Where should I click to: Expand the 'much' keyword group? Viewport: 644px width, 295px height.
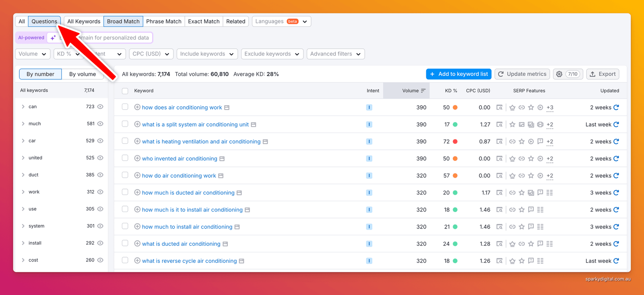click(23, 124)
